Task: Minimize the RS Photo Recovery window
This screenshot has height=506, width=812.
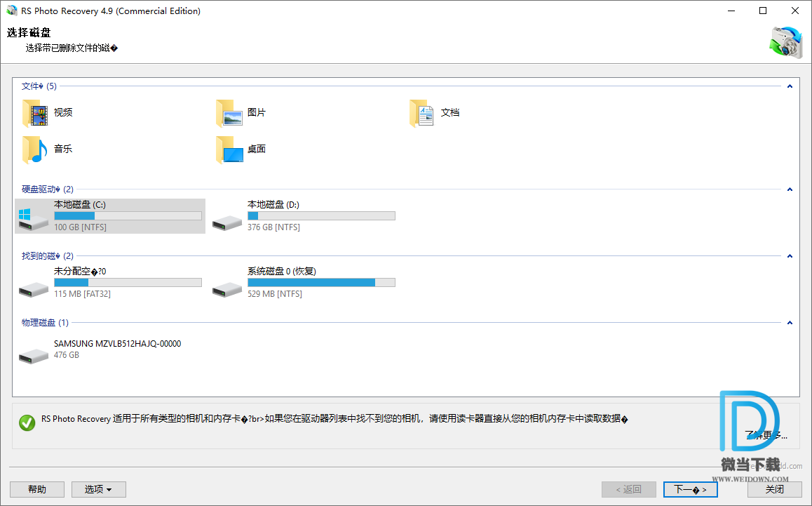Action: point(731,11)
